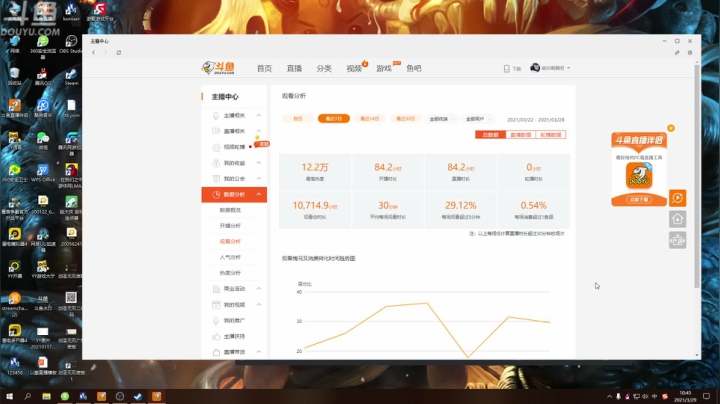This screenshot has width=720, height=404.
Task: Open the notification center icon in taskbar
Action: pyautogui.click(x=706, y=396)
